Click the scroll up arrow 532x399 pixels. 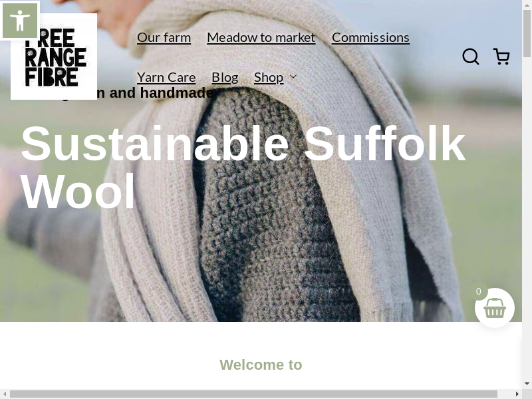527,5
